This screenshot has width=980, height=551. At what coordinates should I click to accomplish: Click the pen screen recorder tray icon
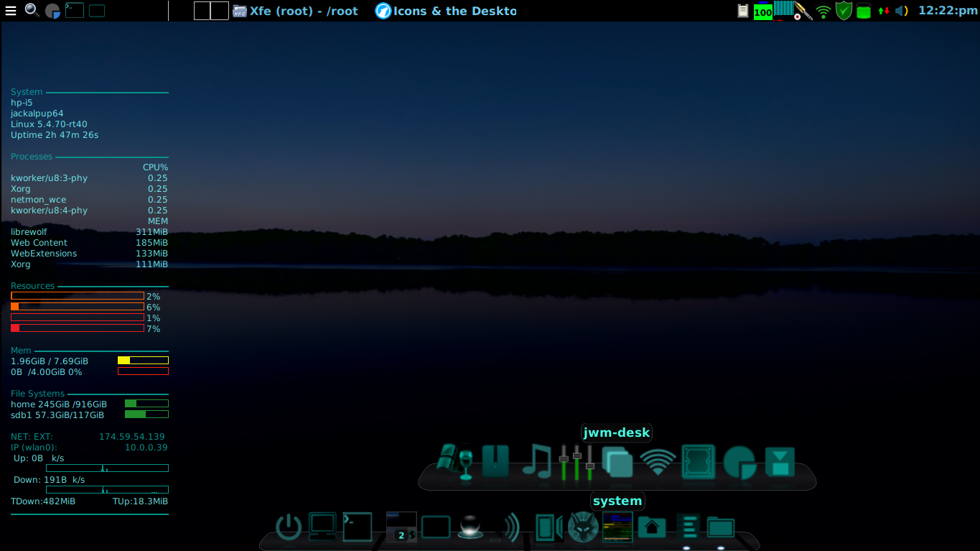(803, 11)
